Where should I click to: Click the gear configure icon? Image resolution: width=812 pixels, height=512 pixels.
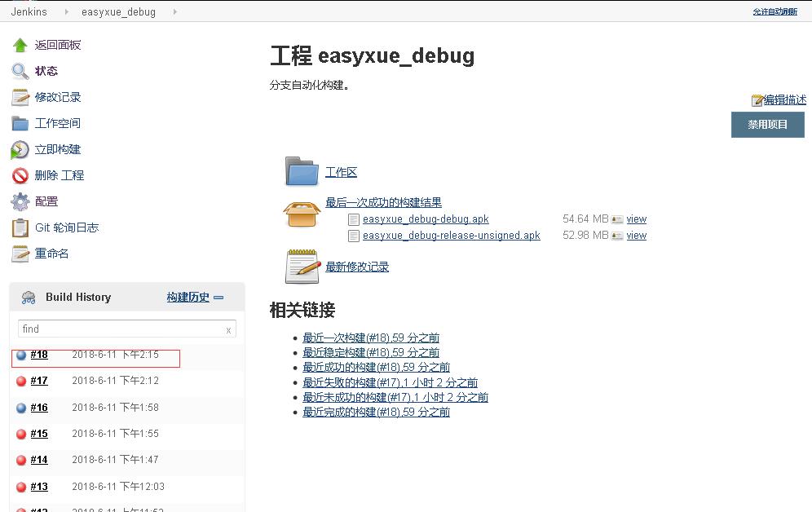(20, 201)
